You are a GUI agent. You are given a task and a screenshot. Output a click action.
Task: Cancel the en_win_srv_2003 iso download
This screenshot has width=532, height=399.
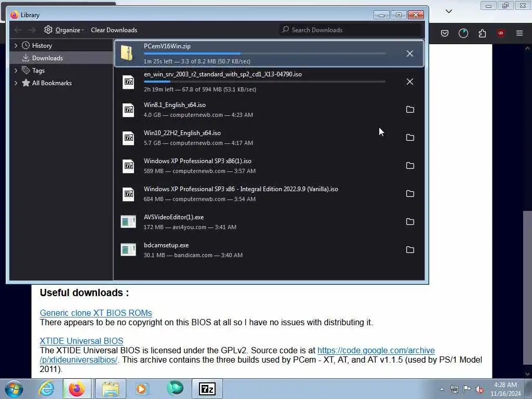point(409,82)
